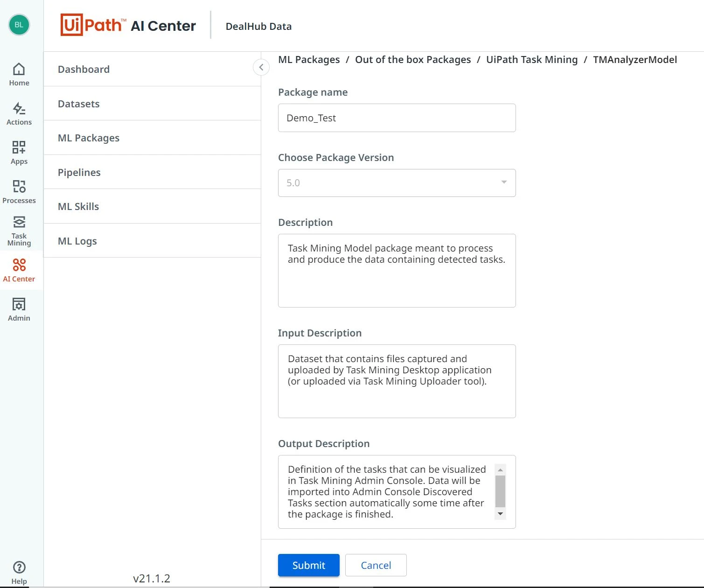
Task: Click the DealHub Data tenant name
Action: coord(258,27)
